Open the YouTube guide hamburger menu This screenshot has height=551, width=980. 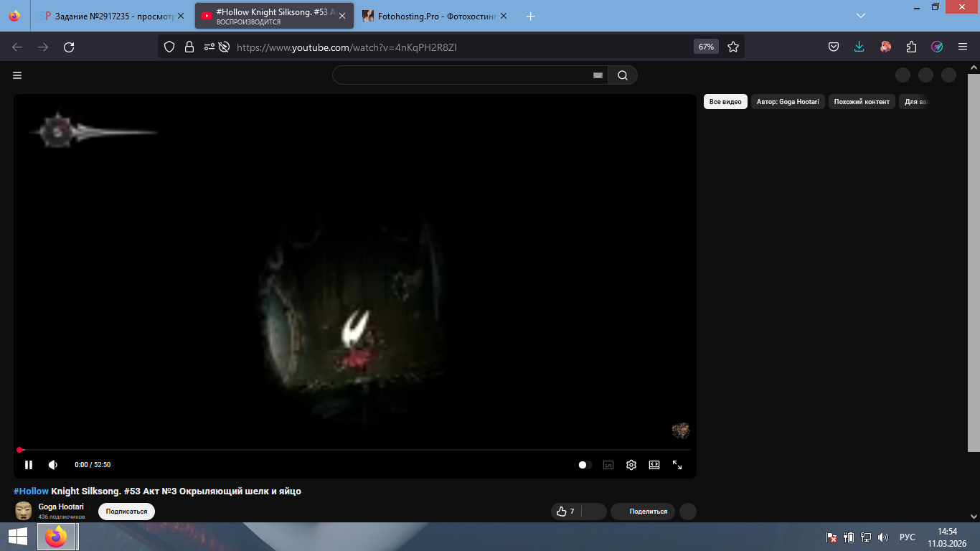17,75
